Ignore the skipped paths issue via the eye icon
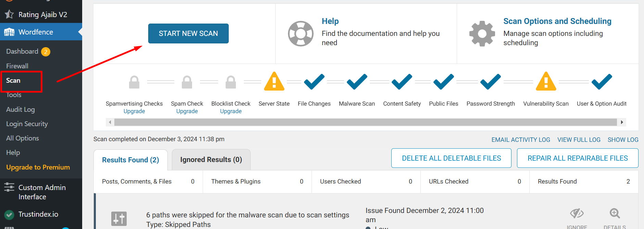The width and height of the screenshot is (644, 229). point(577,214)
